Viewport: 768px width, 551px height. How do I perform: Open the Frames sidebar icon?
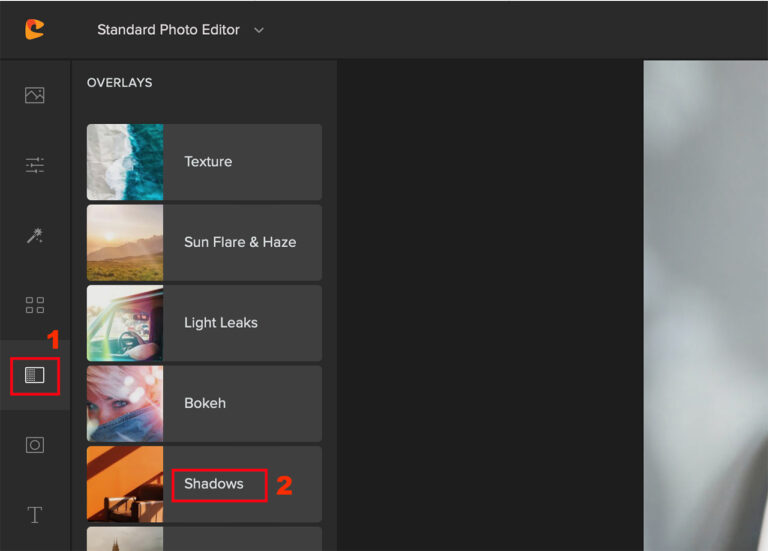[35, 445]
